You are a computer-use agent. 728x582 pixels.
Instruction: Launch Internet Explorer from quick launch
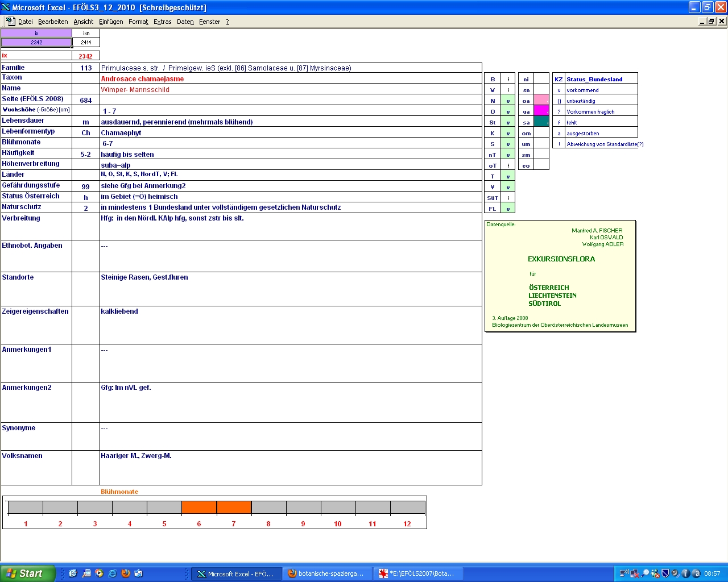(112, 573)
